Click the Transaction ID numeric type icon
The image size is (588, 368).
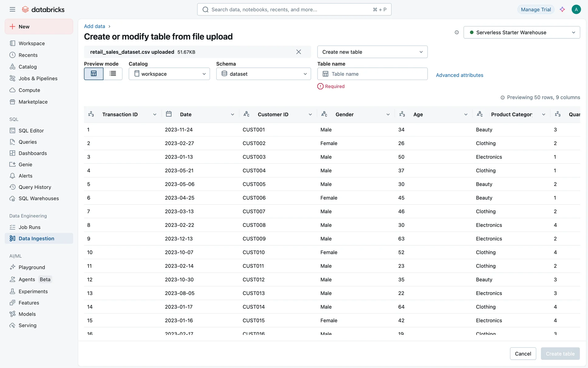91,114
